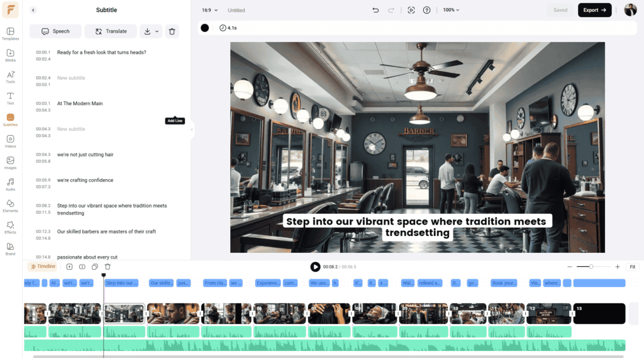Click the Export button
Screen dimensions: 644x358
tap(594, 10)
